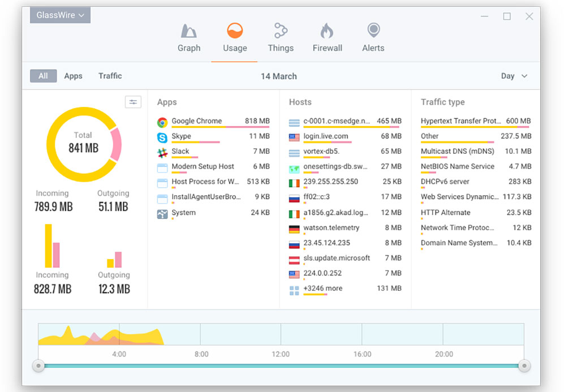Select Skype in the Apps list

click(x=214, y=137)
